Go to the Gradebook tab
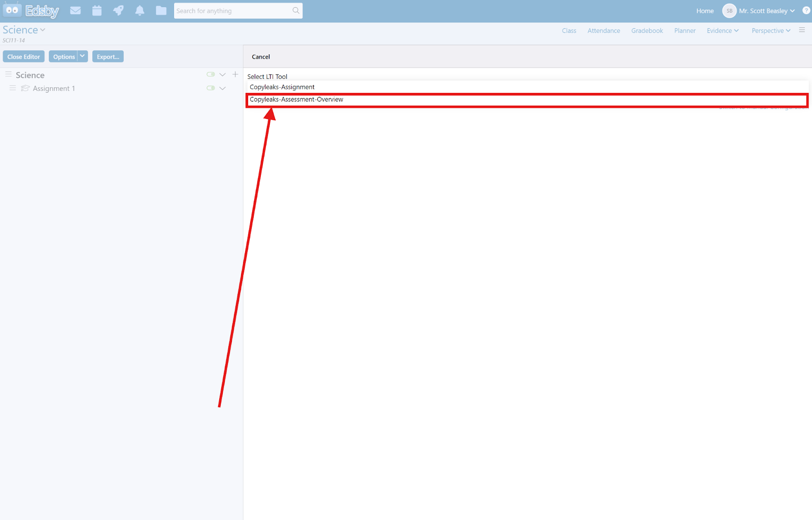812x520 pixels. [x=647, y=30]
